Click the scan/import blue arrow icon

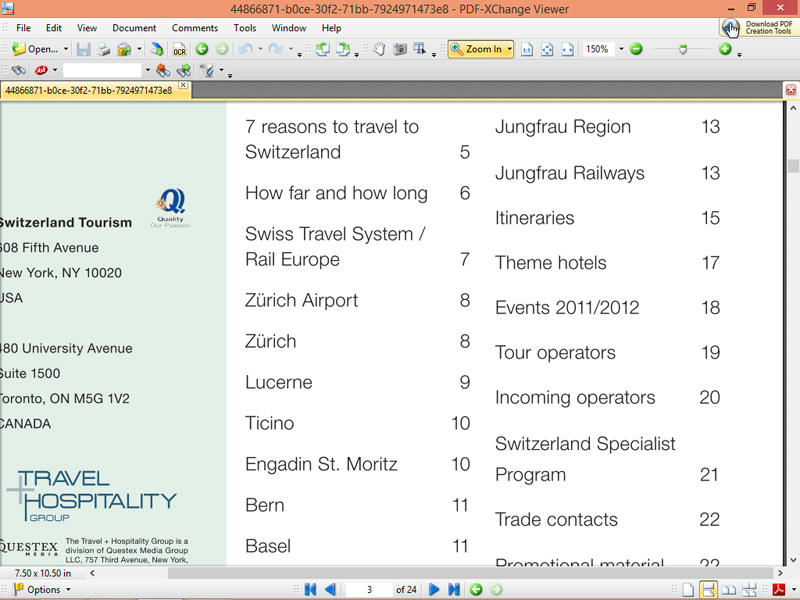click(x=158, y=49)
